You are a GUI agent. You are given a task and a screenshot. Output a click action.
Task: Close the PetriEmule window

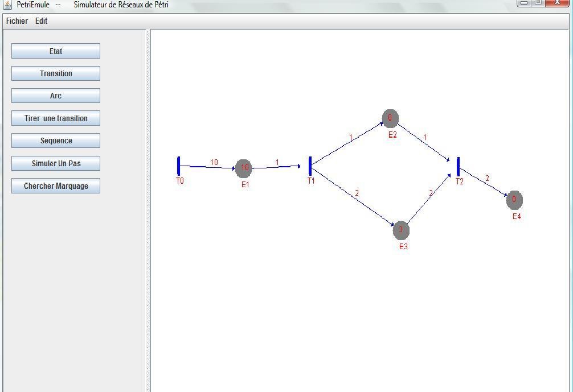tap(558, 2)
